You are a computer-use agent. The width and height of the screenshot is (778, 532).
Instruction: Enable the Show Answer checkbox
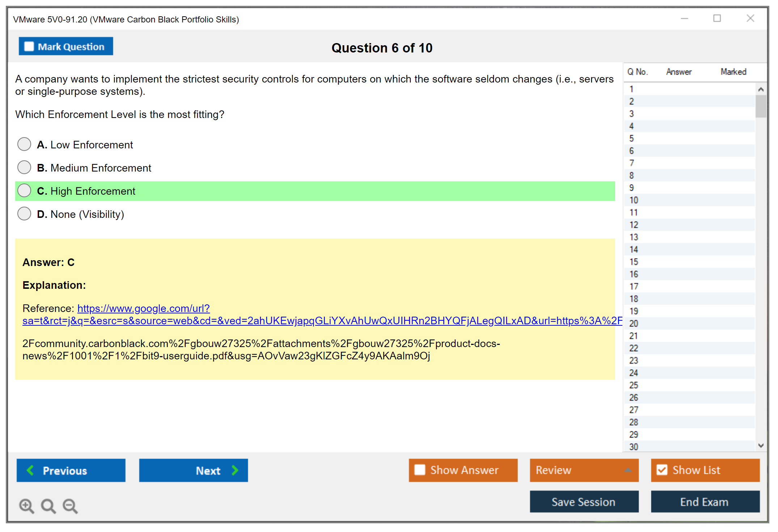click(x=420, y=470)
